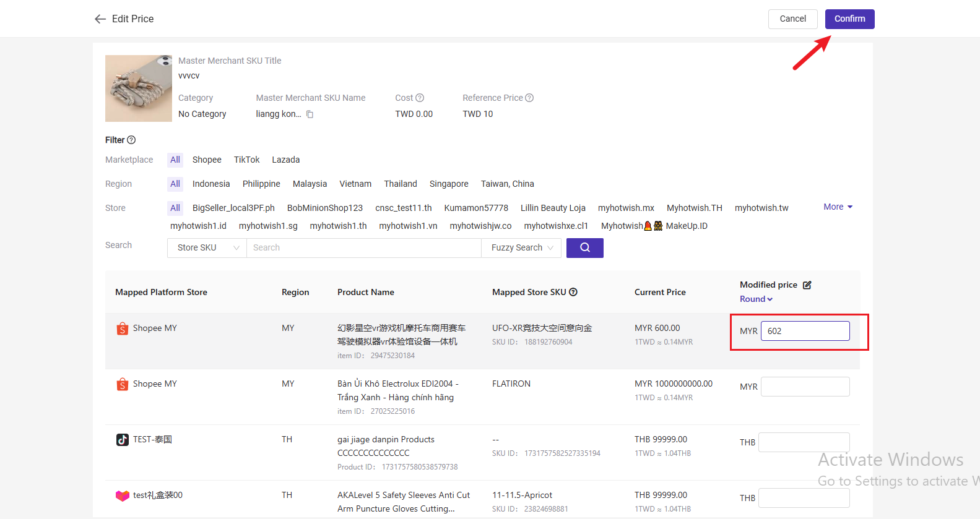980x519 pixels.
Task: Click the 11-11.5-Apricot store SKU
Action: tap(522, 495)
